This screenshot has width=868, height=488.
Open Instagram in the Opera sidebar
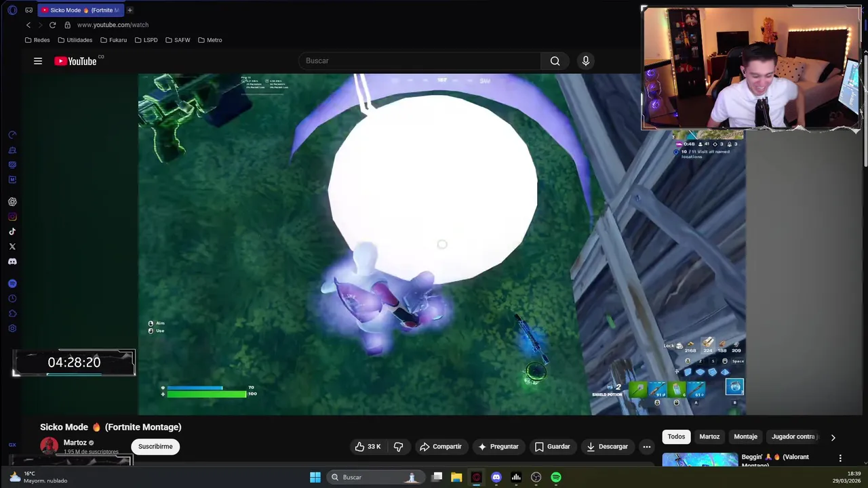tap(12, 217)
